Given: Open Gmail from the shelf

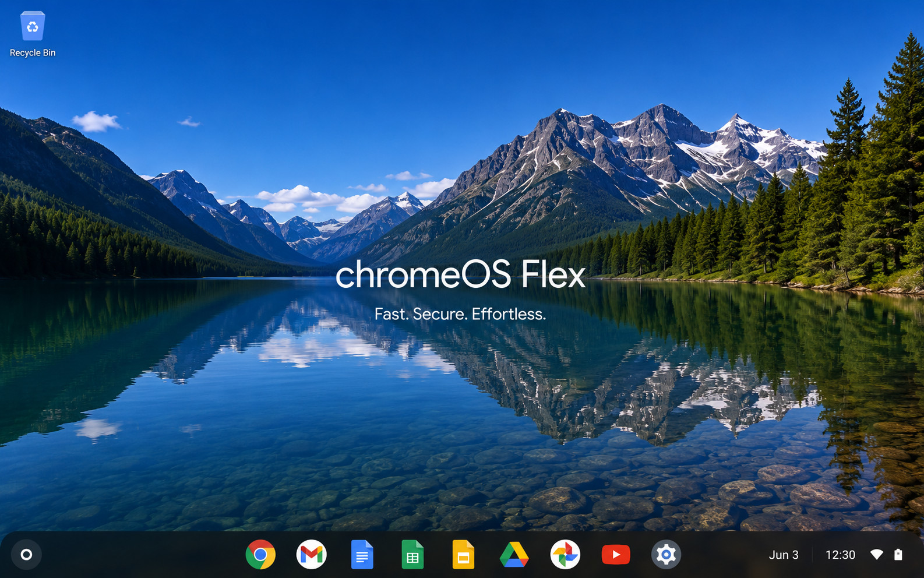Looking at the screenshot, I should 311,555.
